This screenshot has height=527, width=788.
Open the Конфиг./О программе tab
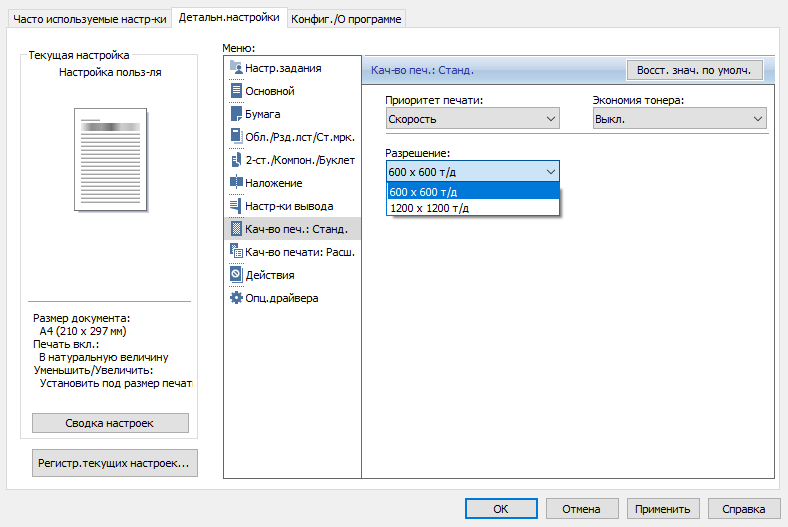[348, 18]
